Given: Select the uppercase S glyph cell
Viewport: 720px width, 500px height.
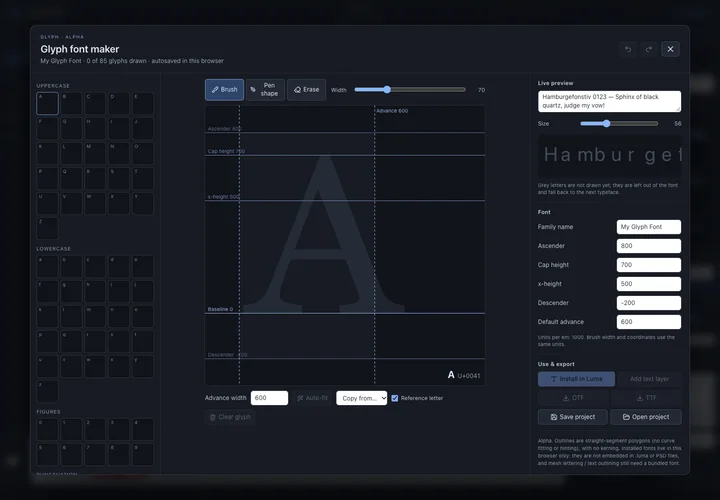Looking at the screenshot, I should click(119, 178).
